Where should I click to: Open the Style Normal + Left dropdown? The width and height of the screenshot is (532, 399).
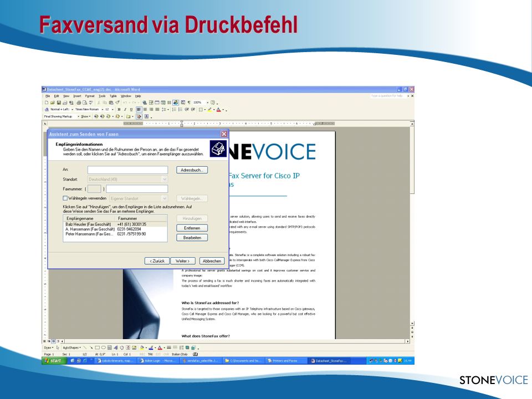point(72,110)
